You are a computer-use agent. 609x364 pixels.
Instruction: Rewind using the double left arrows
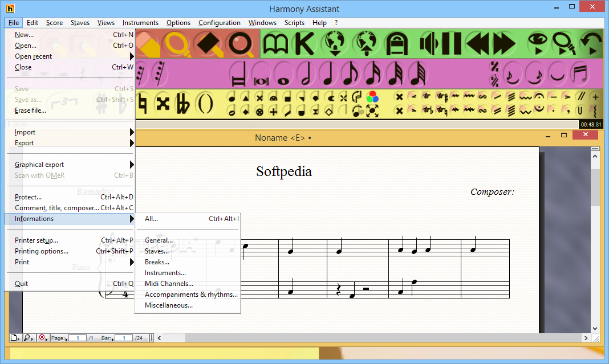pos(478,44)
